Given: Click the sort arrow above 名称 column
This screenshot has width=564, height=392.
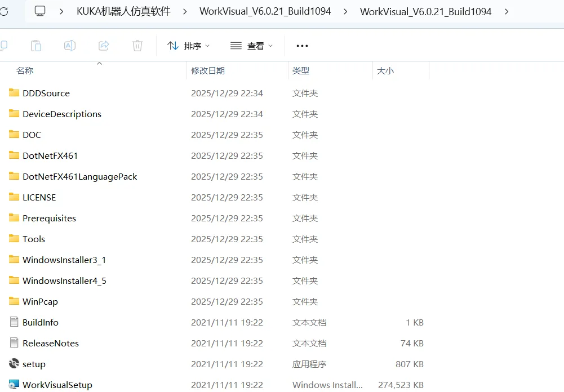Looking at the screenshot, I should (100, 64).
